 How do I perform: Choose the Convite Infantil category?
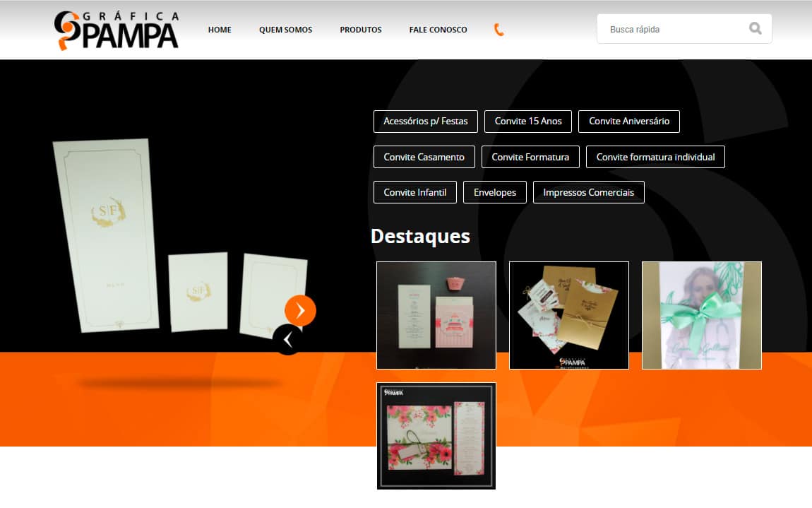tap(414, 192)
